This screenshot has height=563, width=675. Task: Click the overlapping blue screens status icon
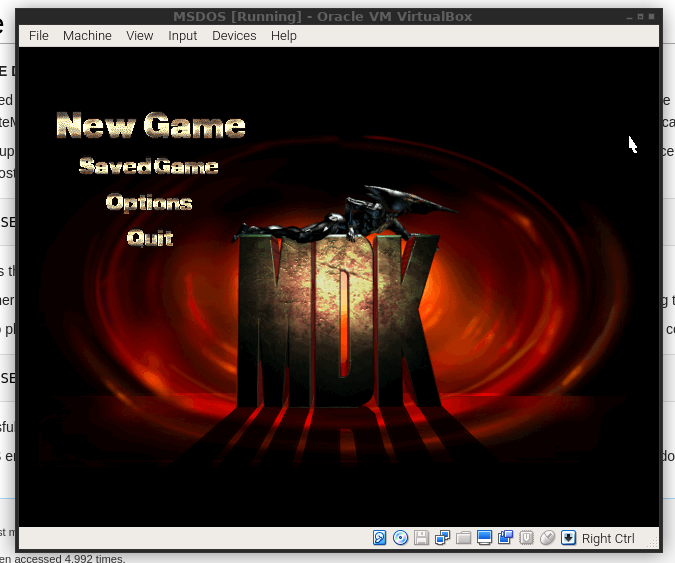(x=505, y=538)
